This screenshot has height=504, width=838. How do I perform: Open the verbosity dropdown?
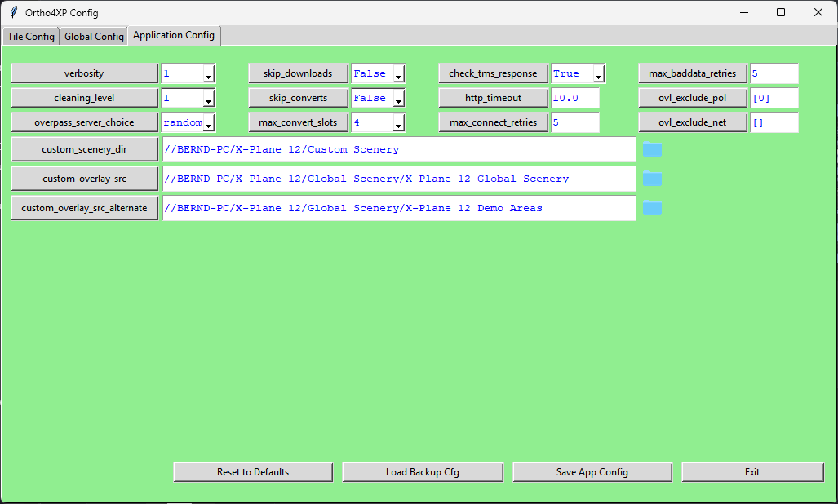(x=208, y=74)
